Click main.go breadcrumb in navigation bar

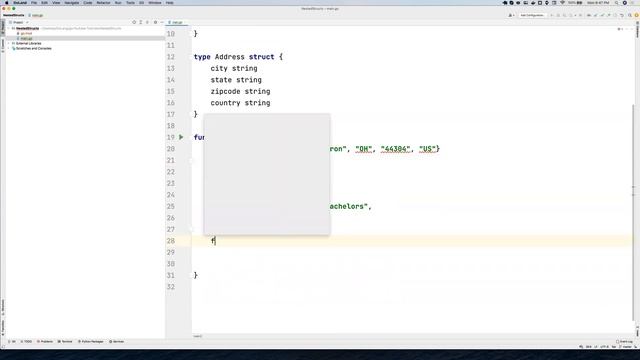36,15
